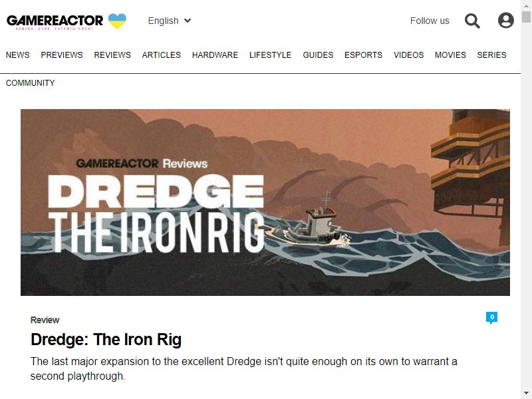This screenshot has height=399, width=532.
Task: Navigate to the VIDEOS page
Action: (408, 55)
